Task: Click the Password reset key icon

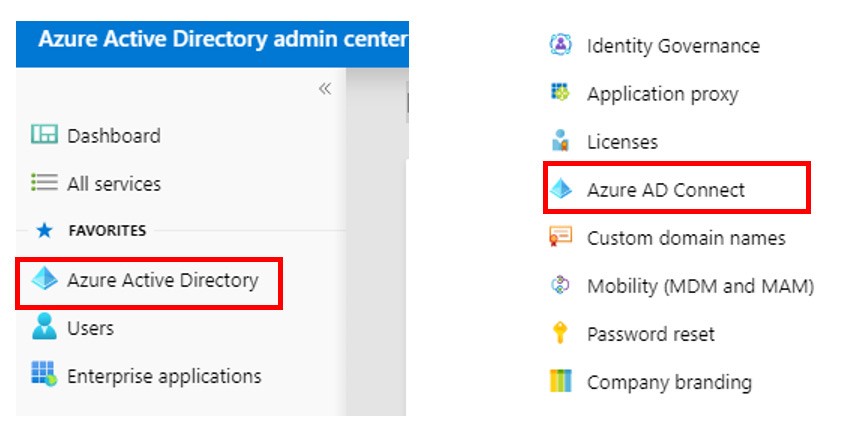Action: coord(560,332)
